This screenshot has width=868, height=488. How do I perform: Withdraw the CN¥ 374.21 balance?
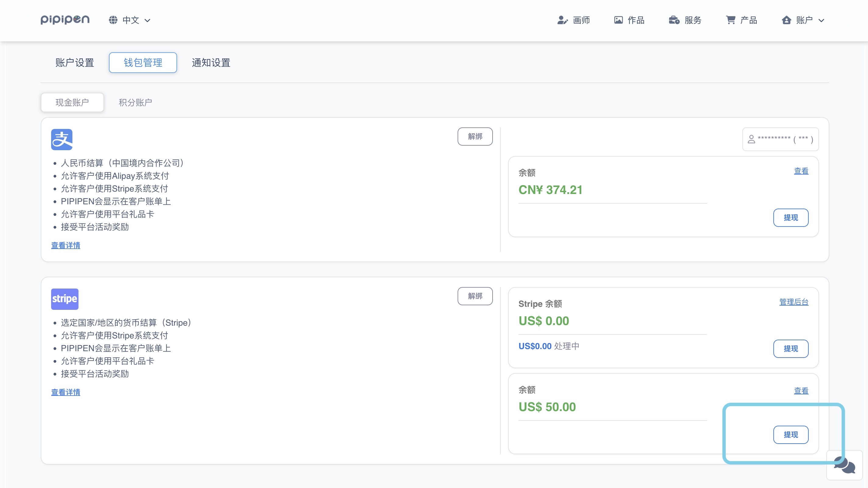click(x=790, y=218)
